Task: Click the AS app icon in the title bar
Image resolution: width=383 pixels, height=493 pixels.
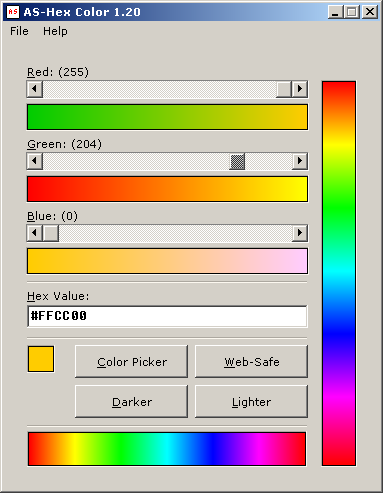Action: 13,12
